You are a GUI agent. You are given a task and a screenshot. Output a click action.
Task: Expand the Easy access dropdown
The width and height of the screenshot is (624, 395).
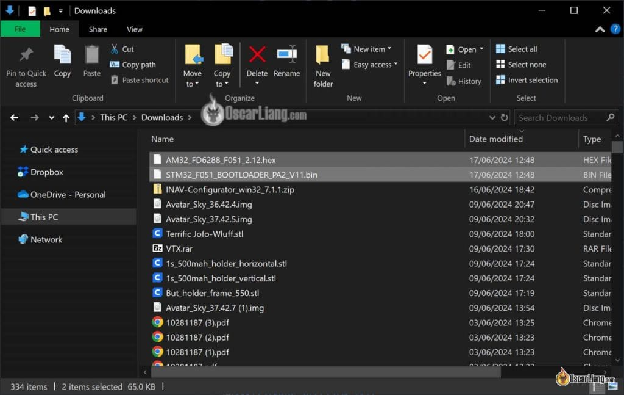coord(369,64)
